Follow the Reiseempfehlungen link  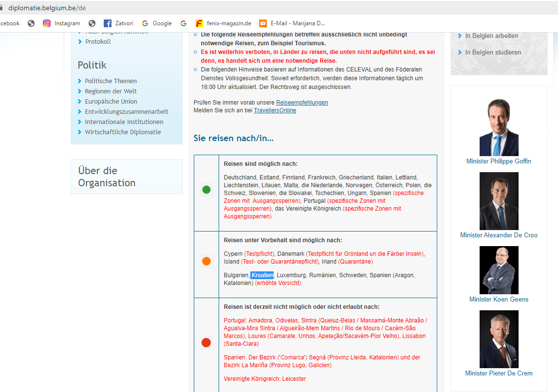302,102
